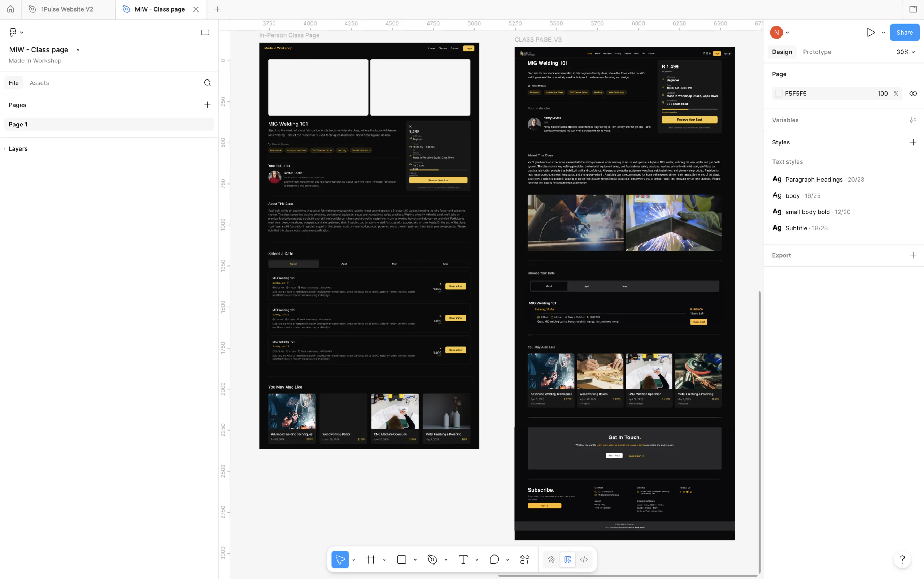
Task: Select Page 1 in pages list
Action: click(x=109, y=125)
